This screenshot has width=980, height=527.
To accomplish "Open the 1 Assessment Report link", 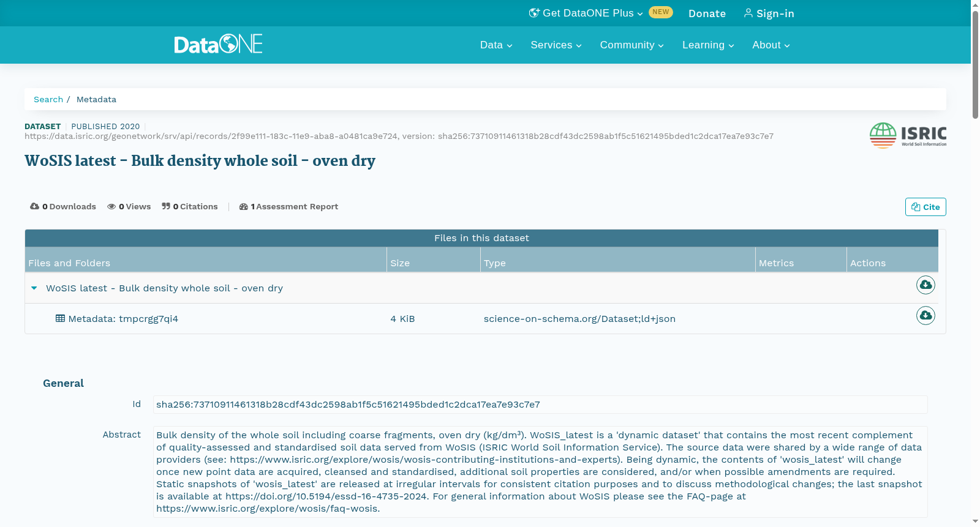I will (288, 207).
